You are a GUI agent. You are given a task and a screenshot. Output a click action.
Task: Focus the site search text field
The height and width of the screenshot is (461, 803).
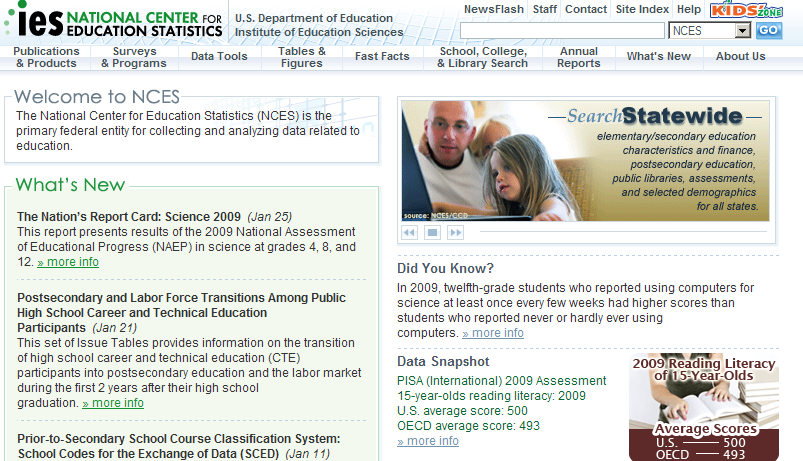coord(562,31)
